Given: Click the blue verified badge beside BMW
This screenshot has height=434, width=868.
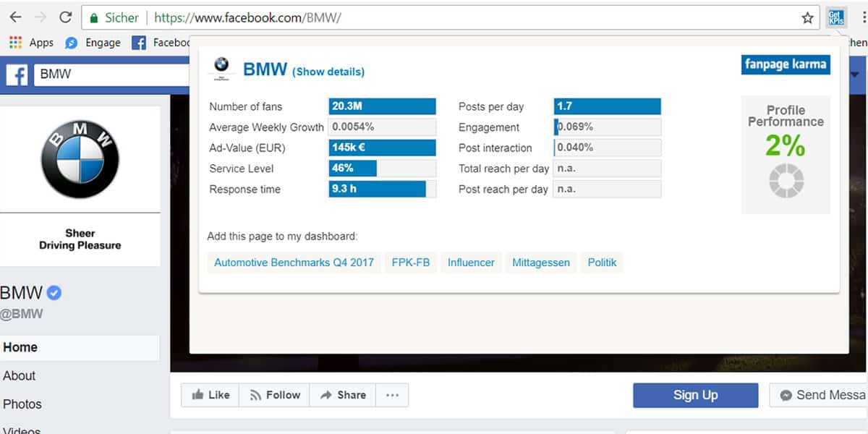Looking at the screenshot, I should 54,293.
